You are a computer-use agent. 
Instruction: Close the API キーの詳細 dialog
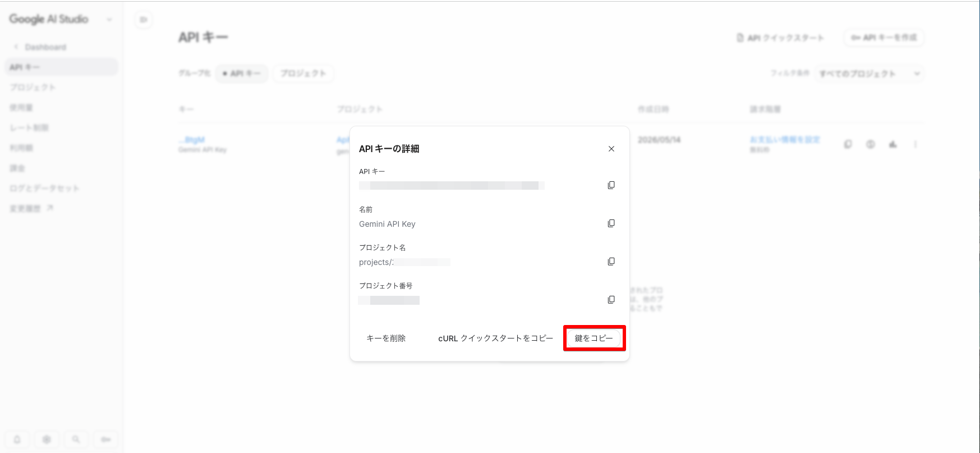coord(611,149)
